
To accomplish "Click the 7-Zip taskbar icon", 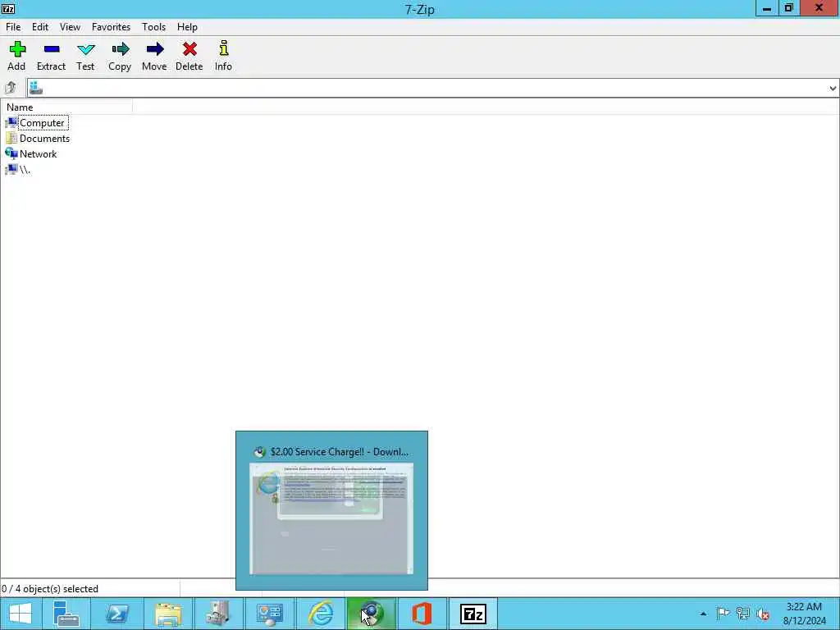I will pyautogui.click(x=473, y=614).
